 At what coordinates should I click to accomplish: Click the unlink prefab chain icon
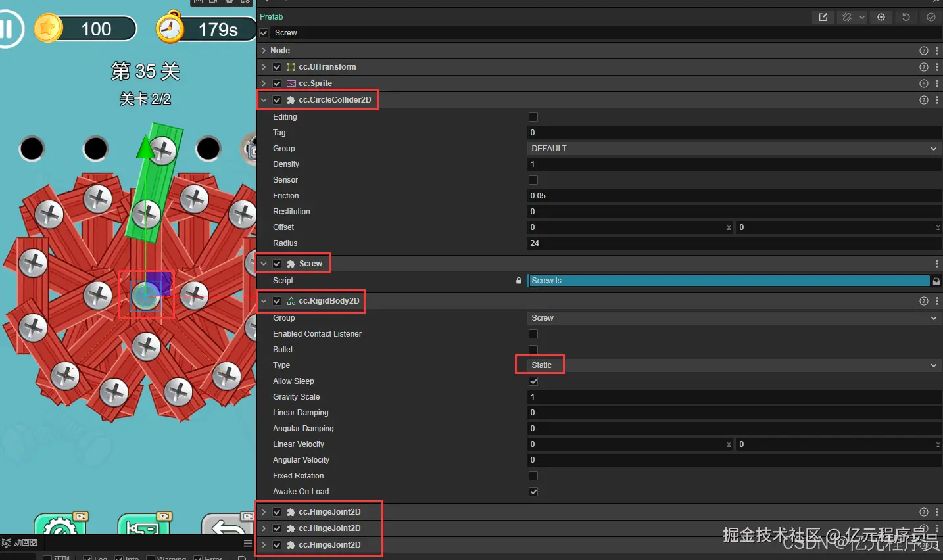point(847,17)
